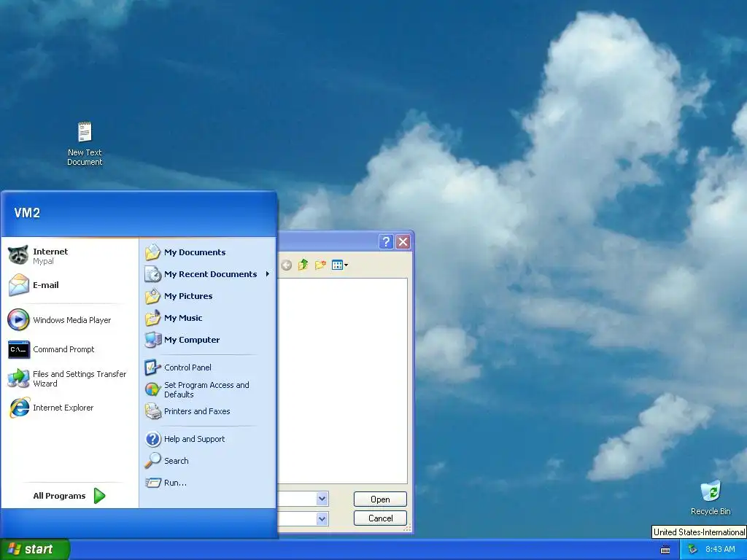Click the VM2 user name header

[x=27, y=213]
